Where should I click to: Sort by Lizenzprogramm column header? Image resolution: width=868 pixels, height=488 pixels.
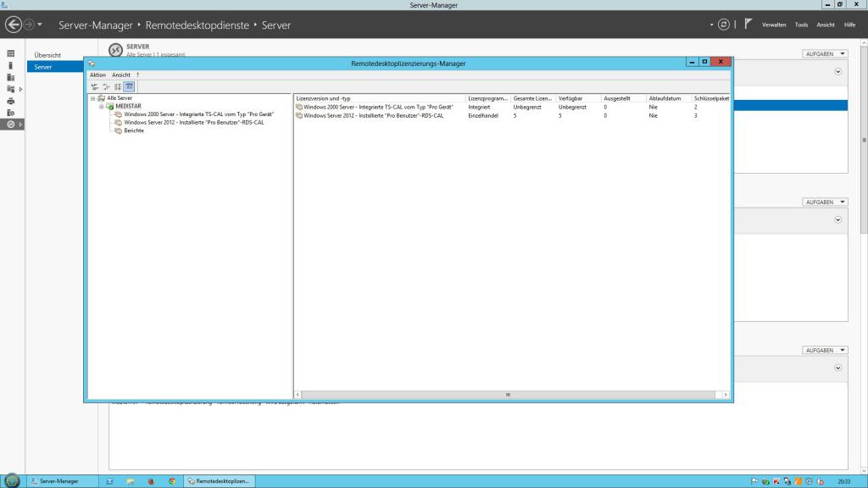pyautogui.click(x=488, y=98)
